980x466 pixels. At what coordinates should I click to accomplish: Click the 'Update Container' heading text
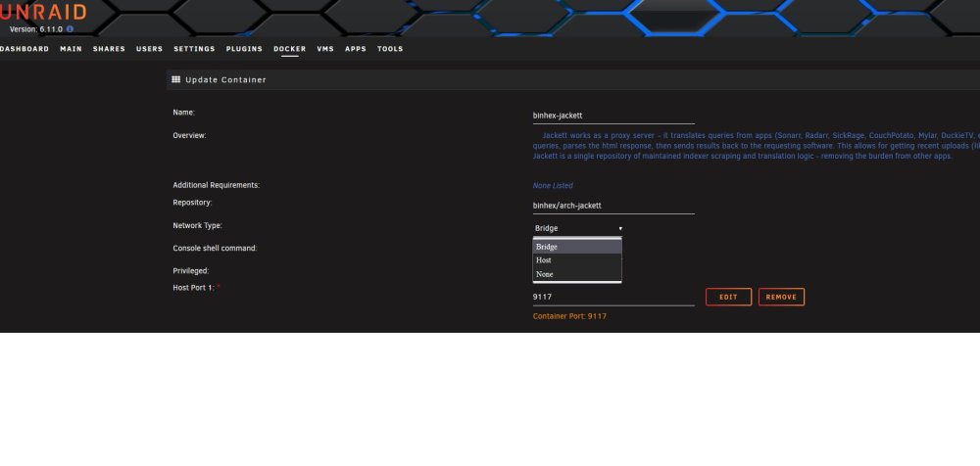click(x=225, y=80)
